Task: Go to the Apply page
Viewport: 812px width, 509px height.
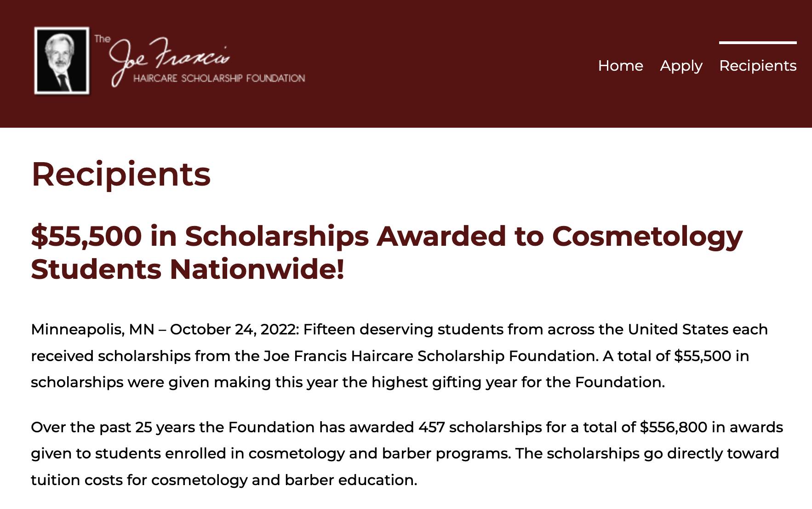Action: (681, 66)
